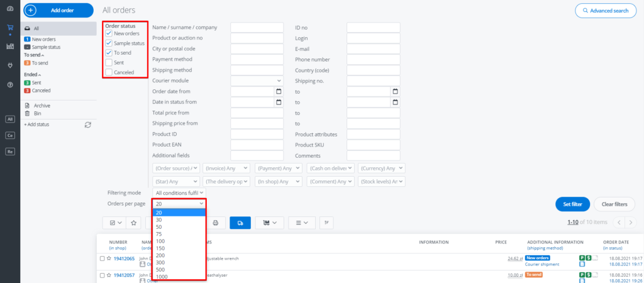Click green P icon on order 19412057

[x=582, y=274]
